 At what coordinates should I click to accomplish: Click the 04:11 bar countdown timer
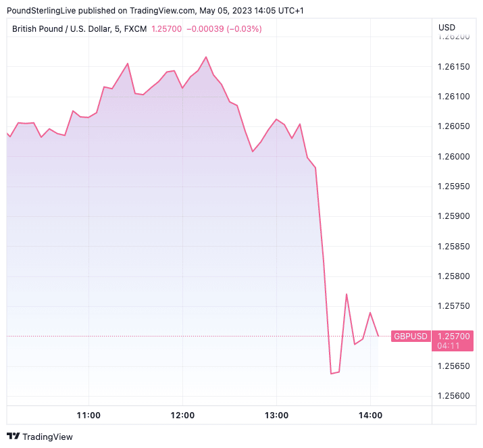(x=449, y=345)
